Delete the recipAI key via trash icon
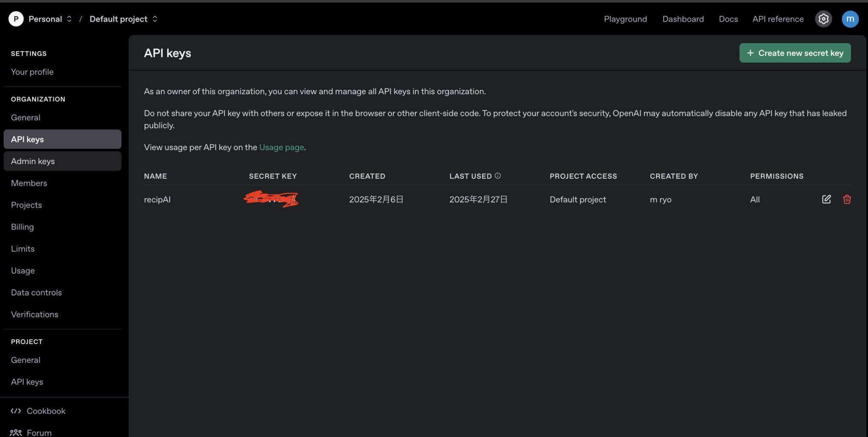This screenshot has width=868, height=437. (847, 199)
